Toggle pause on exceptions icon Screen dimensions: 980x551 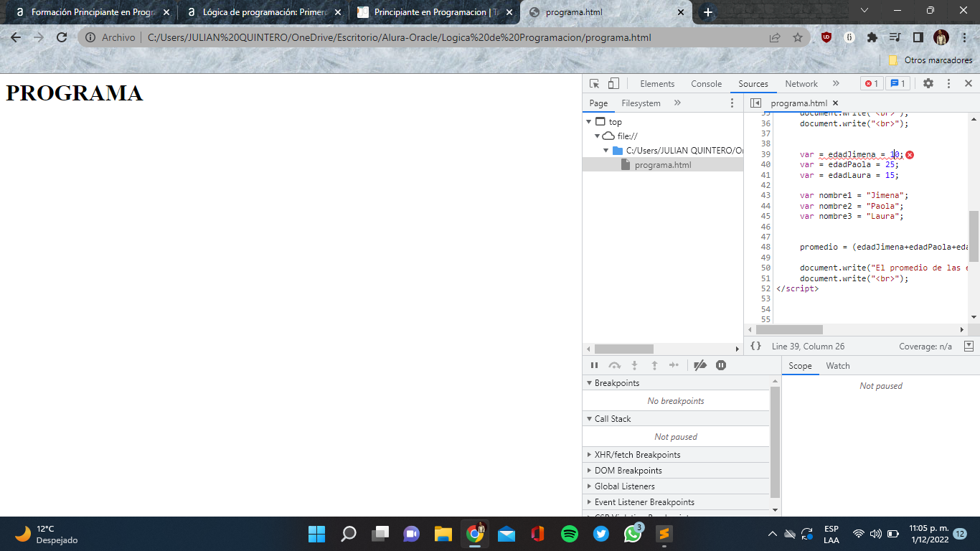(721, 365)
